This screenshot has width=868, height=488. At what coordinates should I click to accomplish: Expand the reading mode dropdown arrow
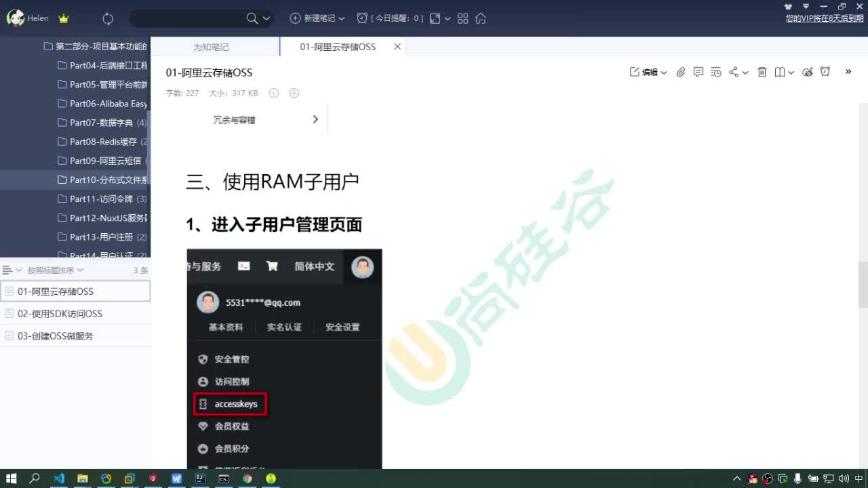click(791, 73)
